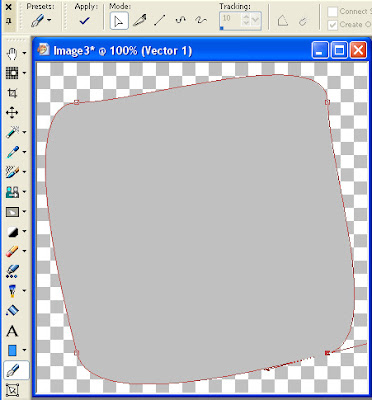Image resolution: width=372 pixels, height=400 pixels.
Task: Select the Object Selection tool
Action: 12,389
